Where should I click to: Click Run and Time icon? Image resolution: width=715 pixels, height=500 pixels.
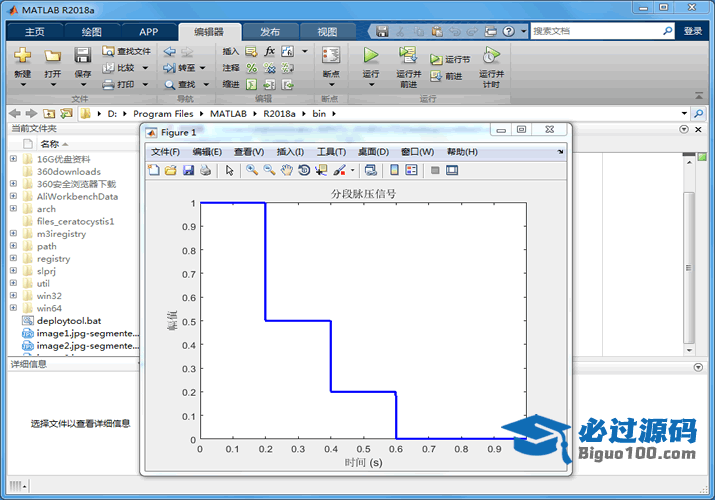pyautogui.click(x=491, y=55)
